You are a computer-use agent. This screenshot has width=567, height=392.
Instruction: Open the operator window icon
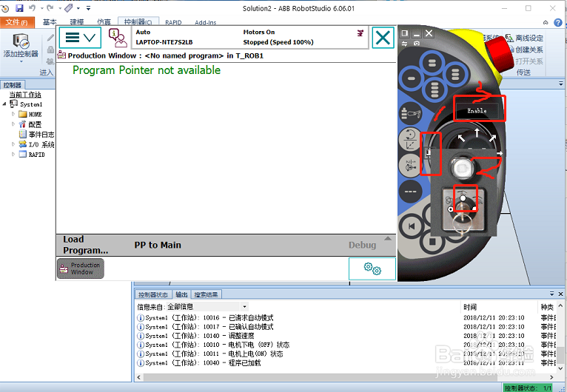point(118,38)
